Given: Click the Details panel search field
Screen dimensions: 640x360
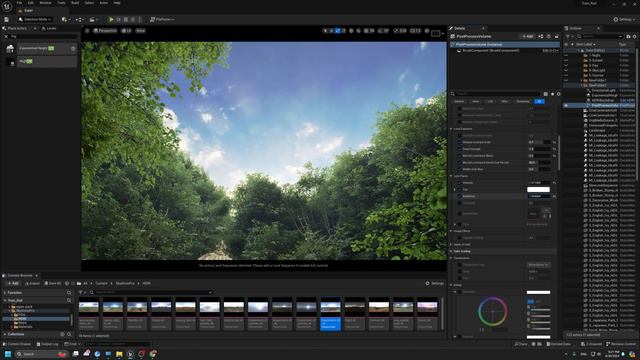Looking at the screenshot, I should 496,94.
